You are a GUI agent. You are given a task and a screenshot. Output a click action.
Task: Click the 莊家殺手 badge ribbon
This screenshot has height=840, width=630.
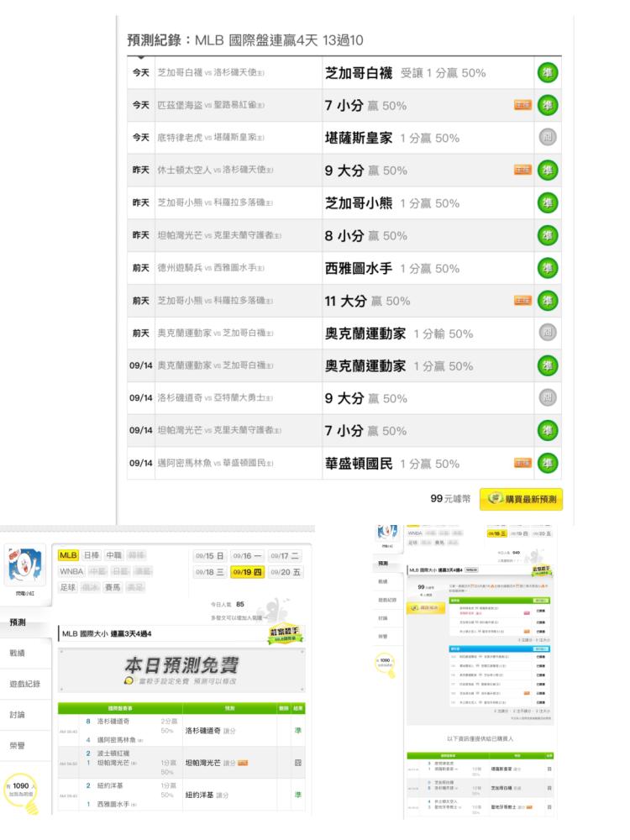(x=285, y=634)
